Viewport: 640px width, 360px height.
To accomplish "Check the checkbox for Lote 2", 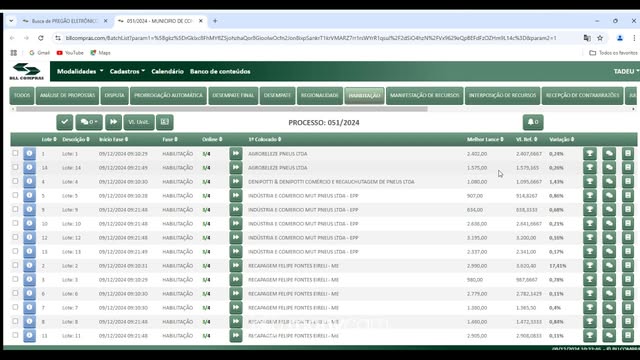I will click(x=15, y=265).
